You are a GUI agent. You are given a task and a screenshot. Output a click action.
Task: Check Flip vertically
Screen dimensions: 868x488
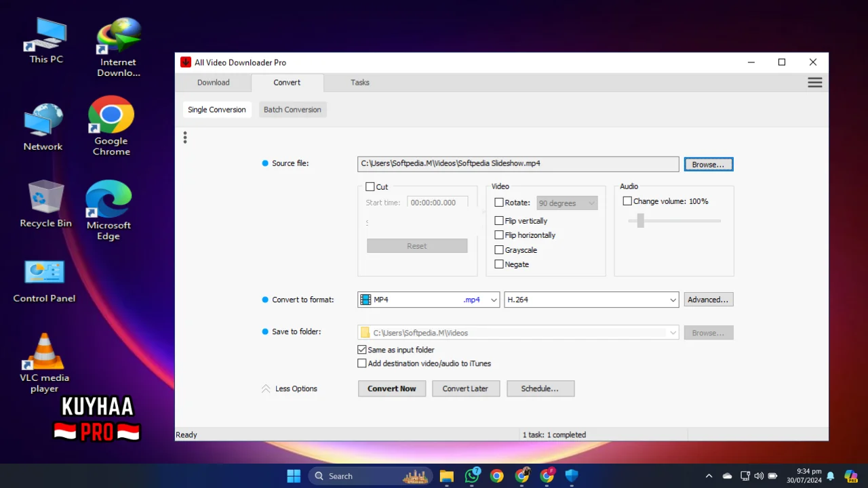[499, 221]
